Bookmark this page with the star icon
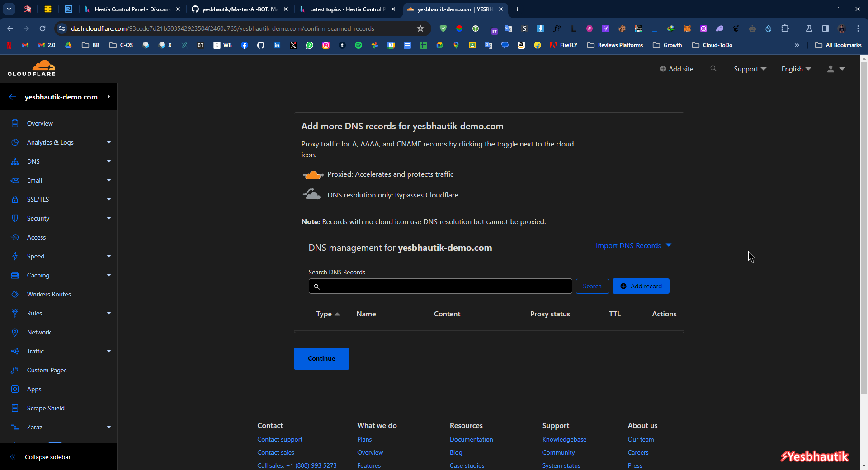This screenshot has width=868, height=470. [x=420, y=28]
